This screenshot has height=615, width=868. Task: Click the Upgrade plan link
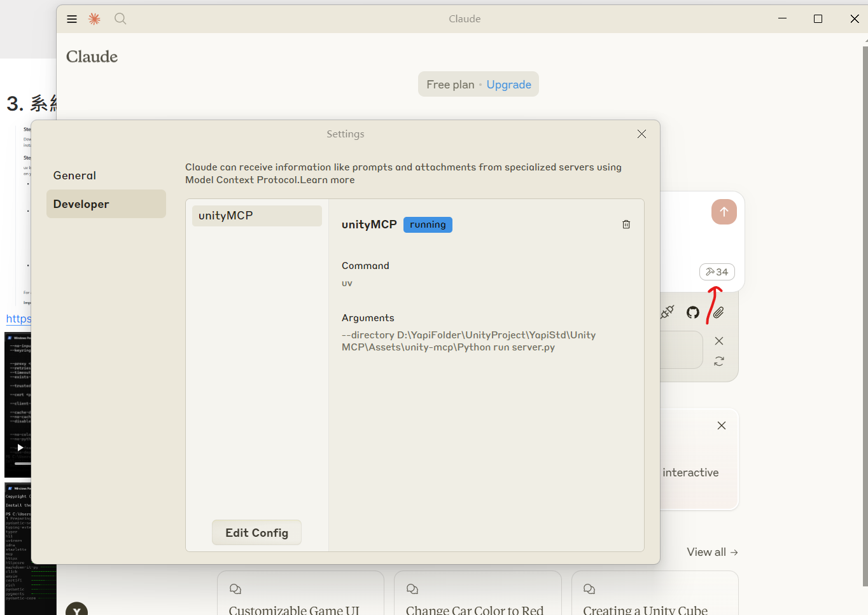(x=508, y=85)
